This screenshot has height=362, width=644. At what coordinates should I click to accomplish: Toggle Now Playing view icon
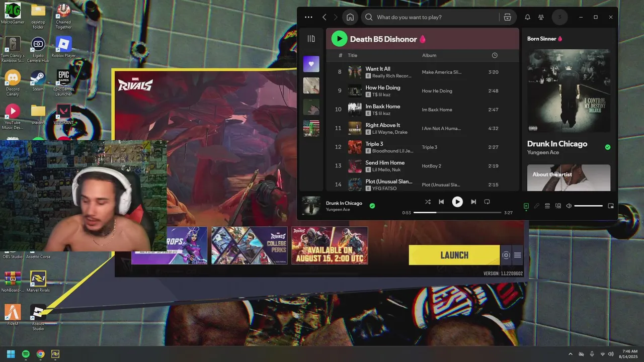(526, 206)
